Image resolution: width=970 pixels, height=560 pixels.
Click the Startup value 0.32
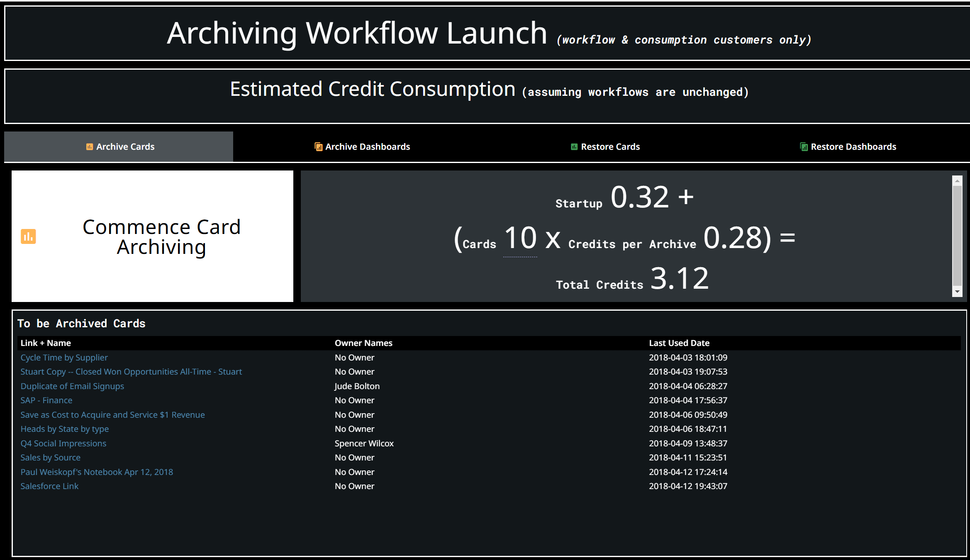coord(640,197)
